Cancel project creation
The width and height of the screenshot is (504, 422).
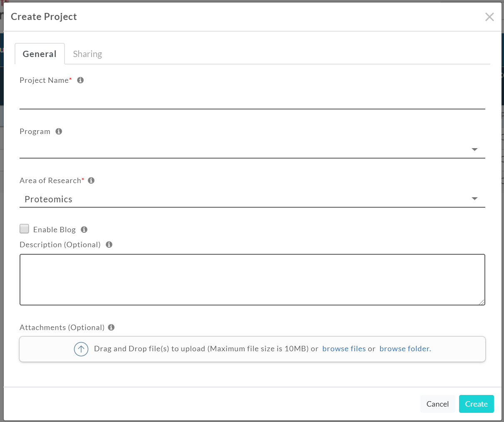coord(437,404)
